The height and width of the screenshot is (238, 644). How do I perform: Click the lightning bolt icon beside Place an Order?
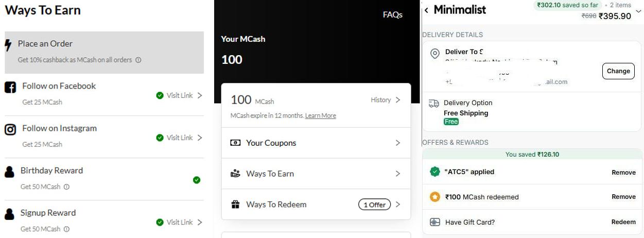[8, 45]
